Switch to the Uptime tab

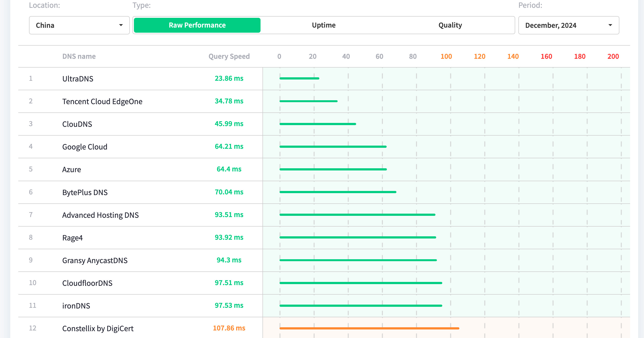[323, 25]
